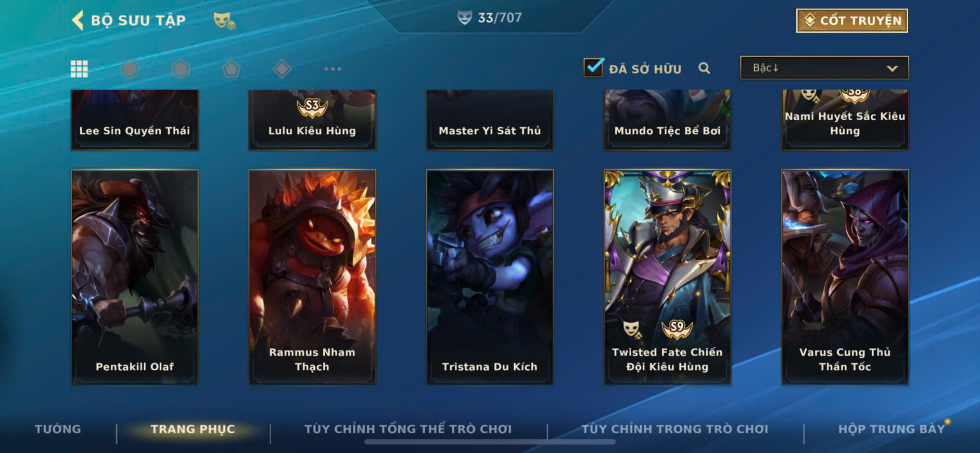Open the Hộp Trưng Bày tab
This screenshot has width=980, height=453.
point(891,429)
